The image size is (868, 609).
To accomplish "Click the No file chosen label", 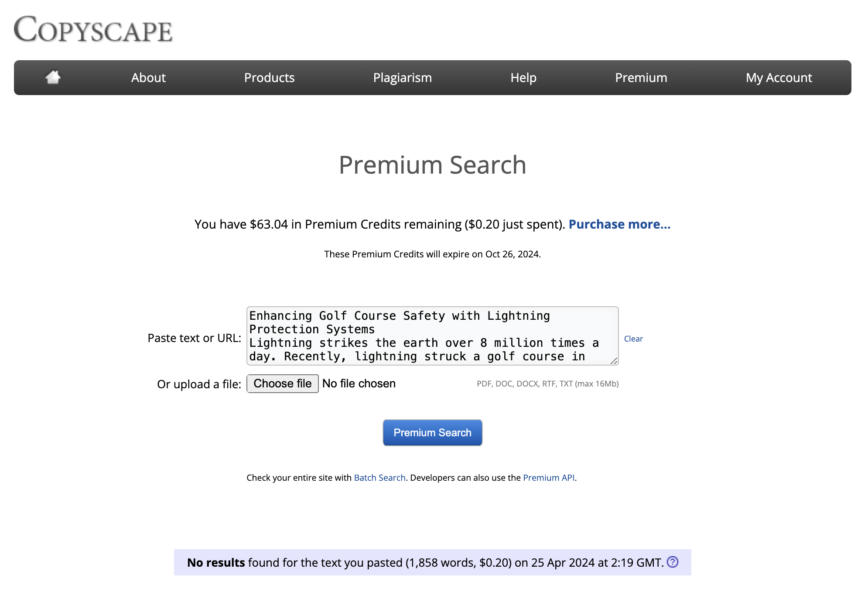I will [x=359, y=384].
